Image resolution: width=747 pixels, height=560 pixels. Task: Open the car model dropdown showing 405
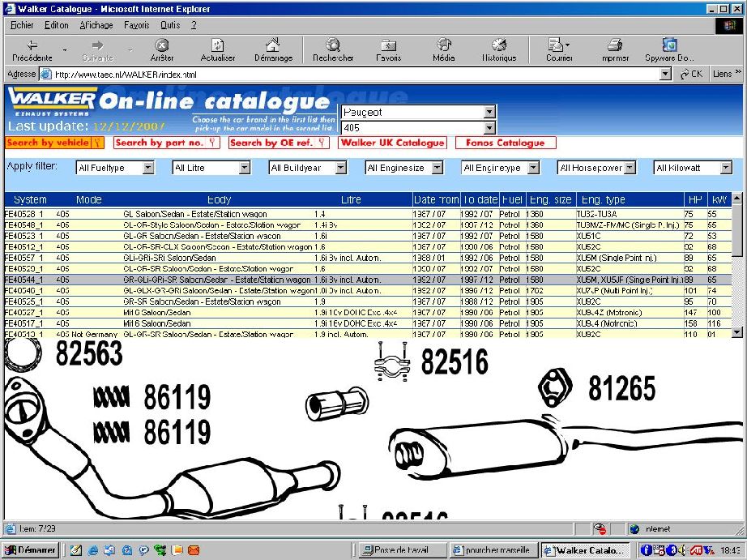point(419,128)
